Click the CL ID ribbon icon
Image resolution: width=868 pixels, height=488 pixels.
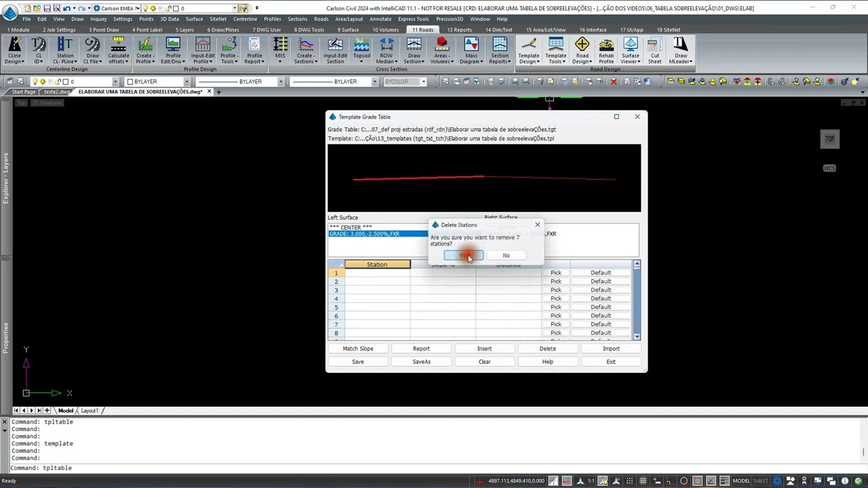coord(39,51)
